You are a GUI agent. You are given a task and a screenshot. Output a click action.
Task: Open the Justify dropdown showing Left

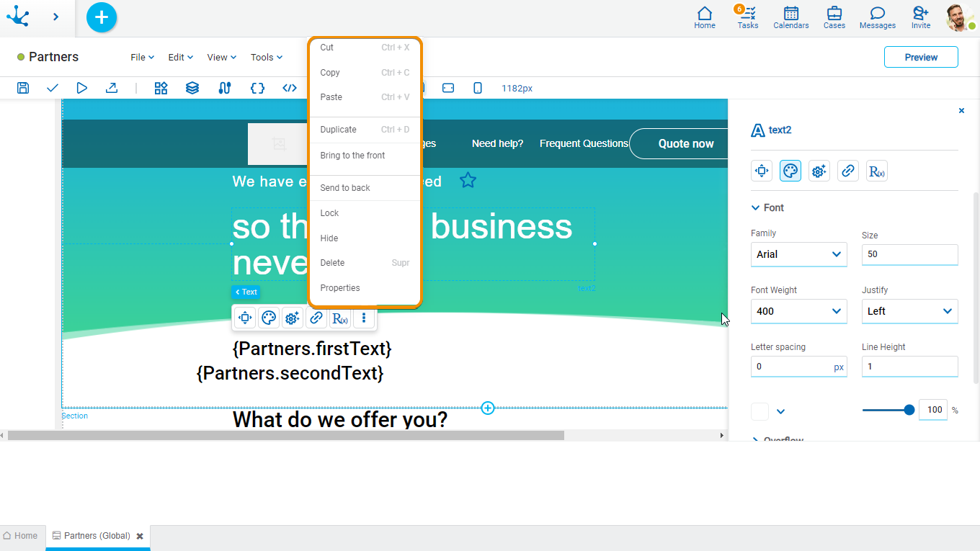[x=909, y=311]
